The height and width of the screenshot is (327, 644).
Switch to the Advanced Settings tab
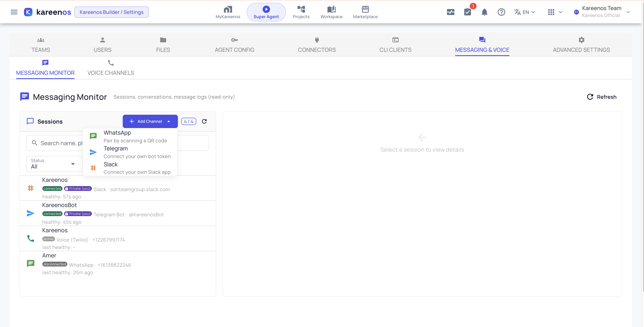click(581, 45)
